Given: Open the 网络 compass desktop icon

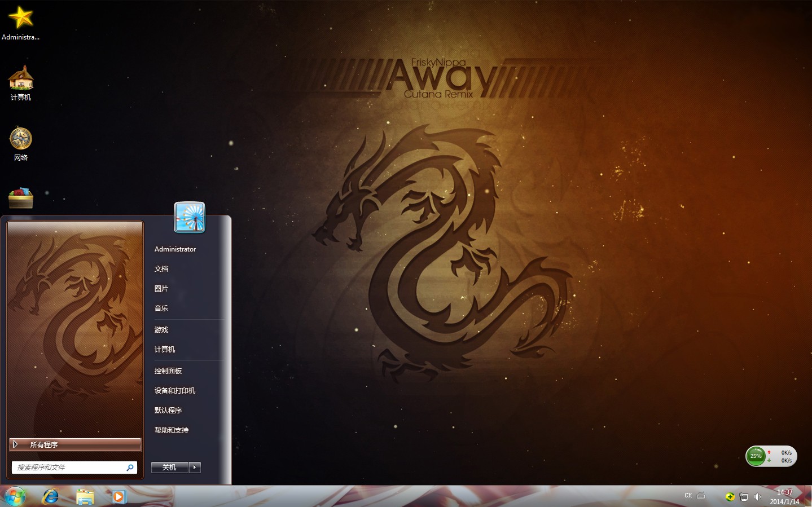Looking at the screenshot, I should [21, 144].
